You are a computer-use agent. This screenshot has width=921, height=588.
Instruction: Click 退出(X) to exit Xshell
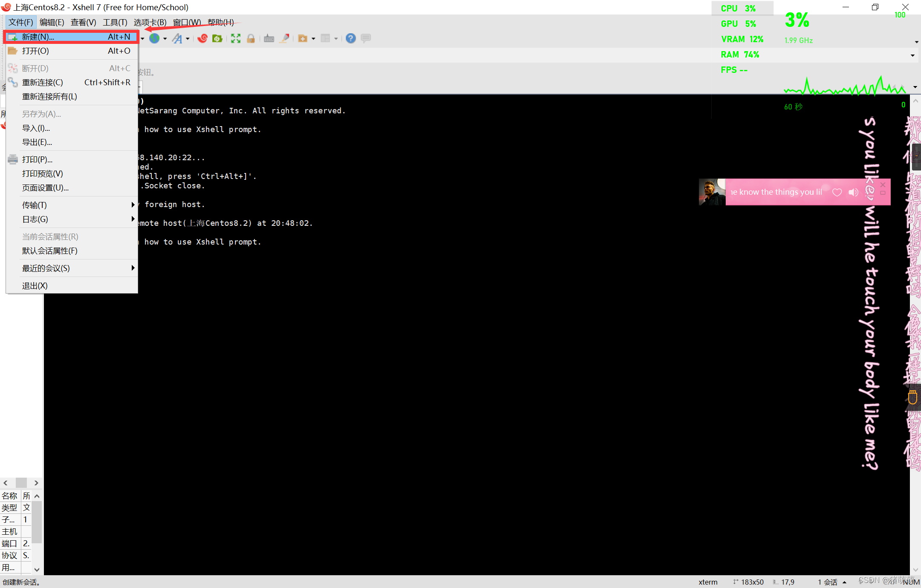click(35, 285)
